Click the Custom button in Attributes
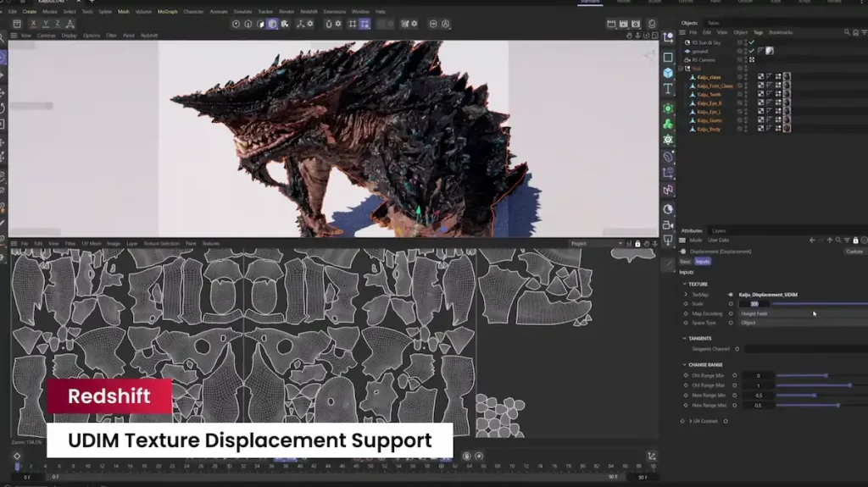 click(x=854, y=252)
